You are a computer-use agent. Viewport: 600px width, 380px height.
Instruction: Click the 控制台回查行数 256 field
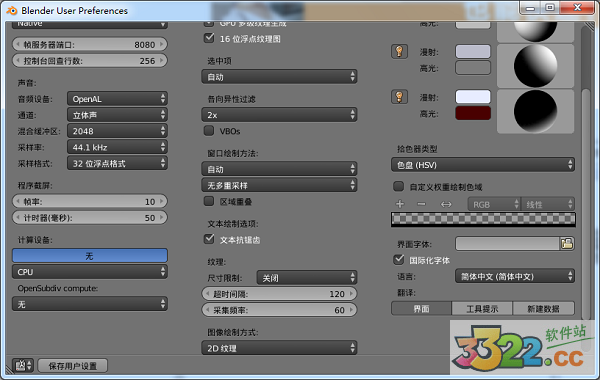[90, 60]
